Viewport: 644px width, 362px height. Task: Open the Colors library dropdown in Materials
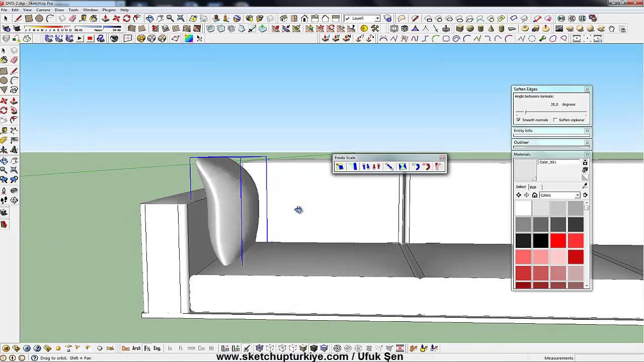(578, 195)
